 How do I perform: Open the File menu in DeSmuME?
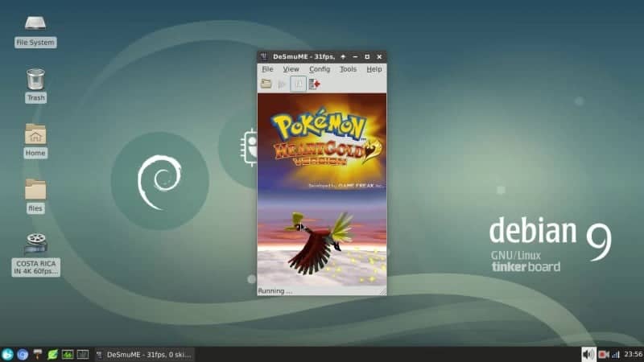click(267, 69)
